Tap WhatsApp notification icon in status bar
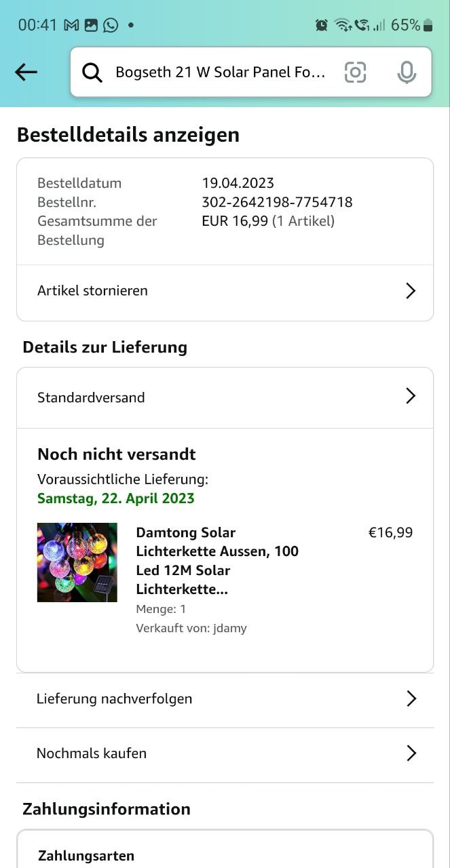Image resolution: width=450 pixels, height=868 pixels. coord(111,25)
